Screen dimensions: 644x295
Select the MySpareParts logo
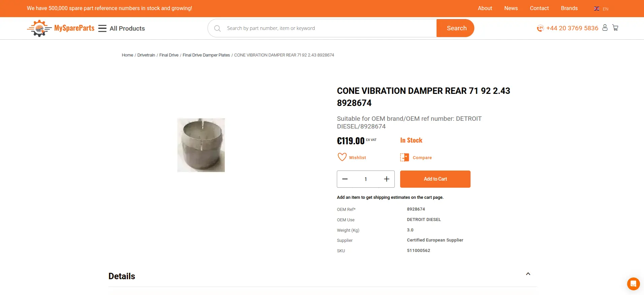61,28
